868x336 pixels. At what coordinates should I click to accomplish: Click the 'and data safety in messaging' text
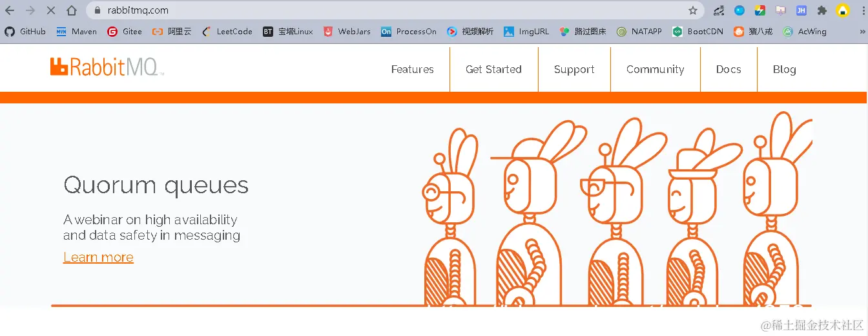pos(152,235)
